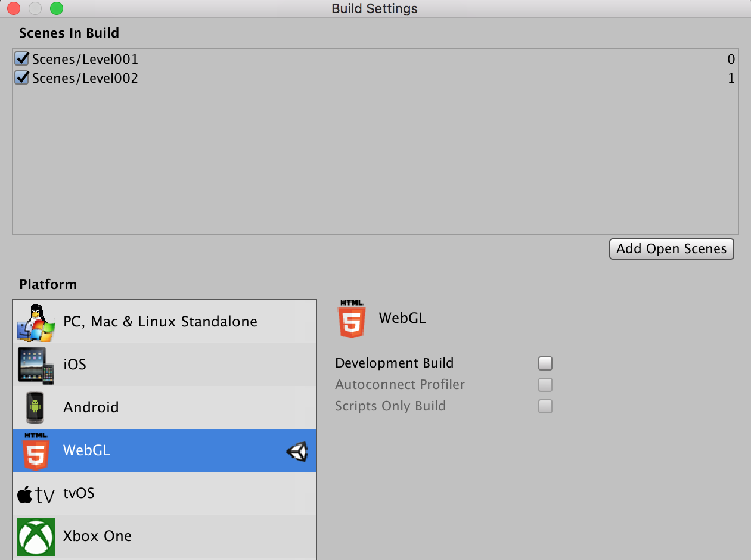
Task: Click the iOS devices icon
Action: [x=35, y=365]
